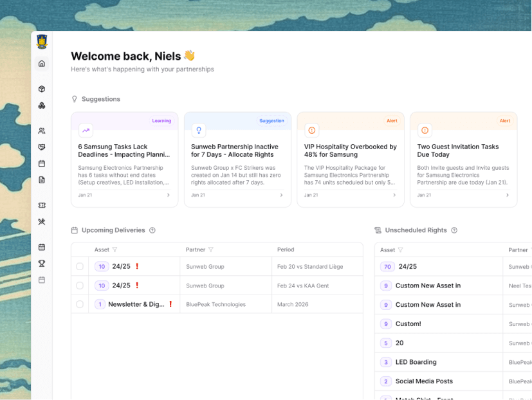Click the trophy icon in the sidebar
This screenshot has width=532, height=400.
click(x=41, y=263)
